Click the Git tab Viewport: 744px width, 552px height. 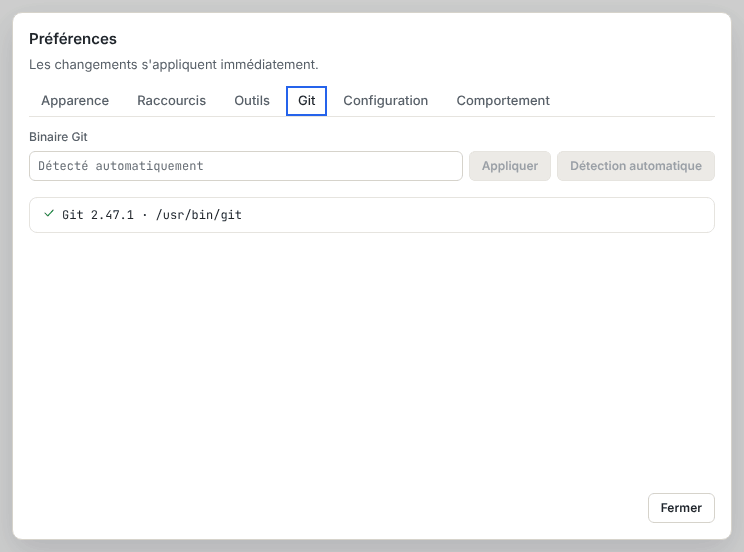(x=307, y=101)
